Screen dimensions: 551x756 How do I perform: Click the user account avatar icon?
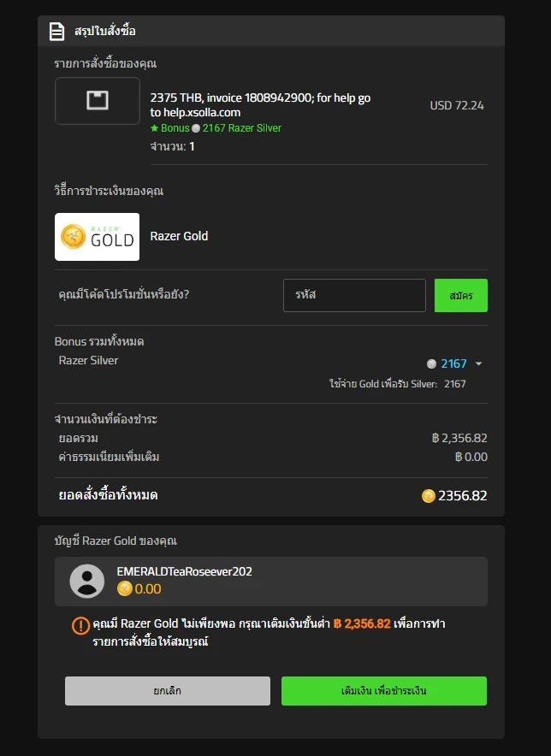tap(86, 582)
